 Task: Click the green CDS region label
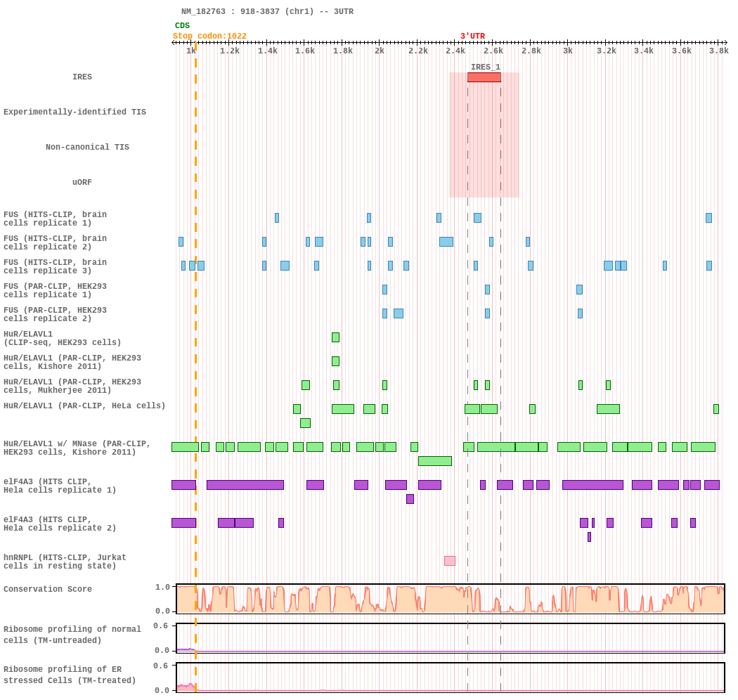click(x=182, y=25)
